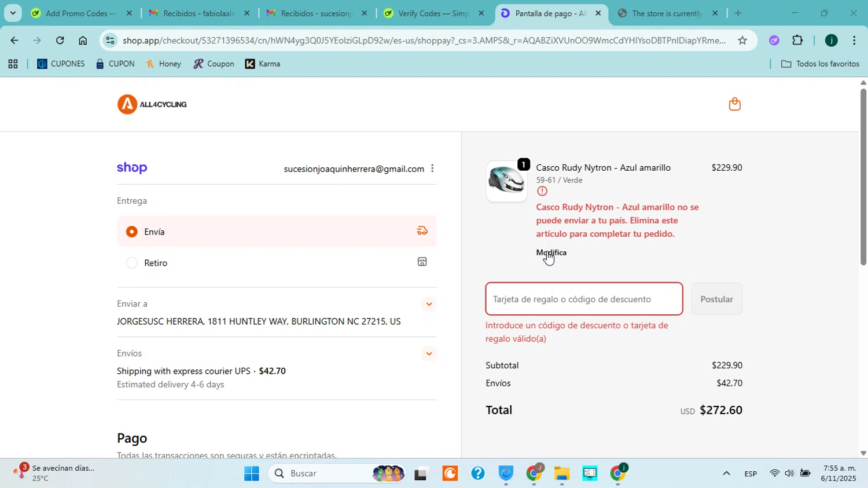Open clock and date in system tray
Image resolution: width=868 pixels, height=488 pixels.
(x=840, y=473)
